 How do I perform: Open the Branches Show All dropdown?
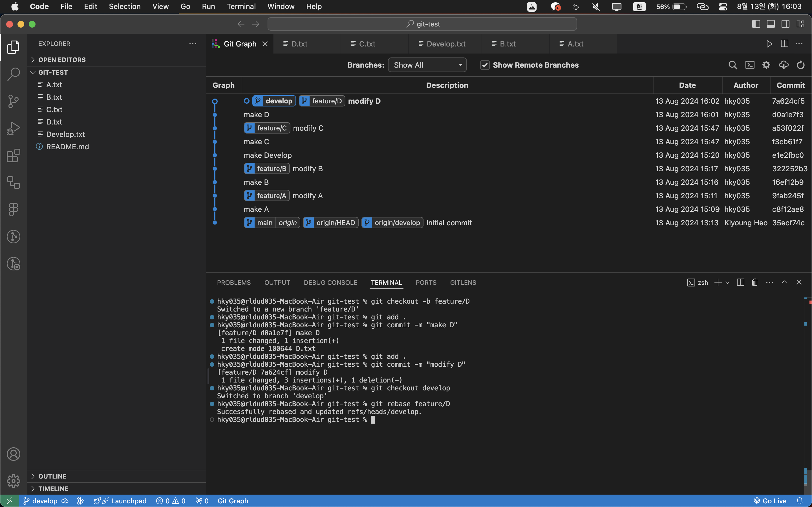[427, 65]
